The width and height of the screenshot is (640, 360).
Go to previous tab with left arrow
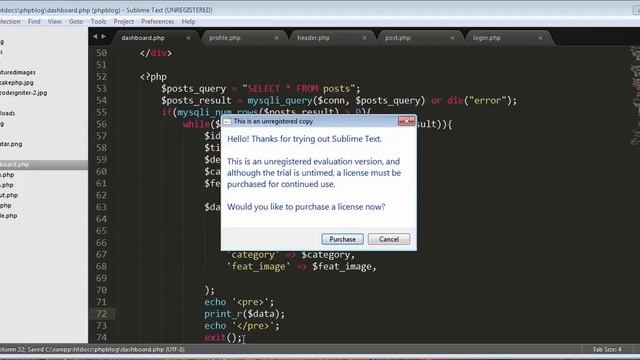coord(95,37)
